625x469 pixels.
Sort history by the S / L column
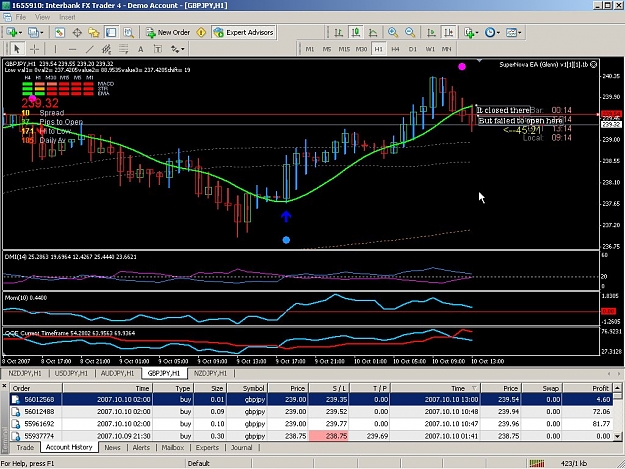329,388
